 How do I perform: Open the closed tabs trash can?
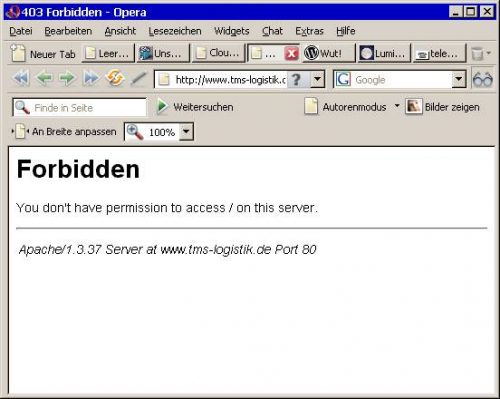[x=477, y=54]
